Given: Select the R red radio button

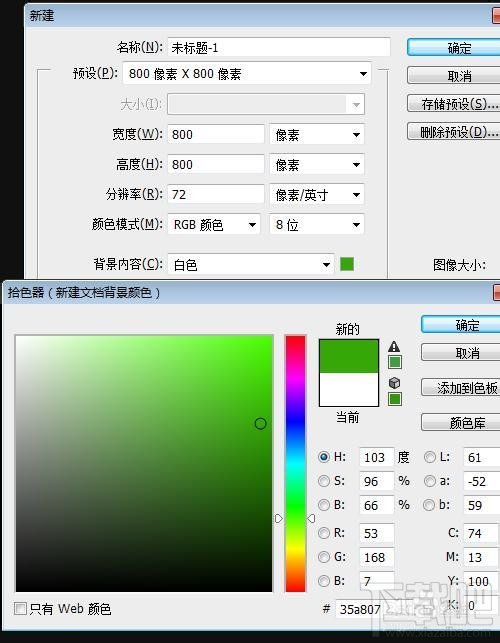Looking at the screenshot, I should click(x=324, y=533).
